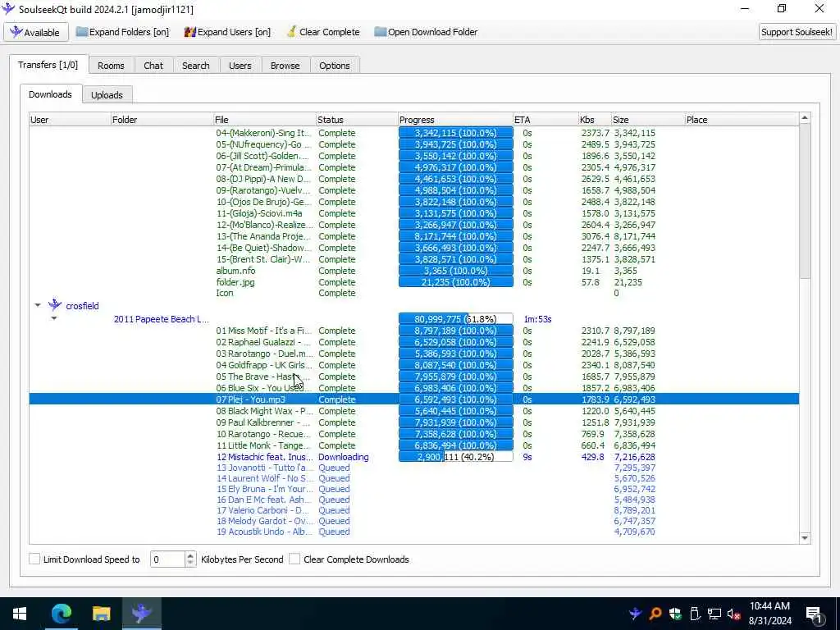This screenshot has width=840, height=630.
Task: Click the Clear Complete broom icon
Action: point(291,32)
